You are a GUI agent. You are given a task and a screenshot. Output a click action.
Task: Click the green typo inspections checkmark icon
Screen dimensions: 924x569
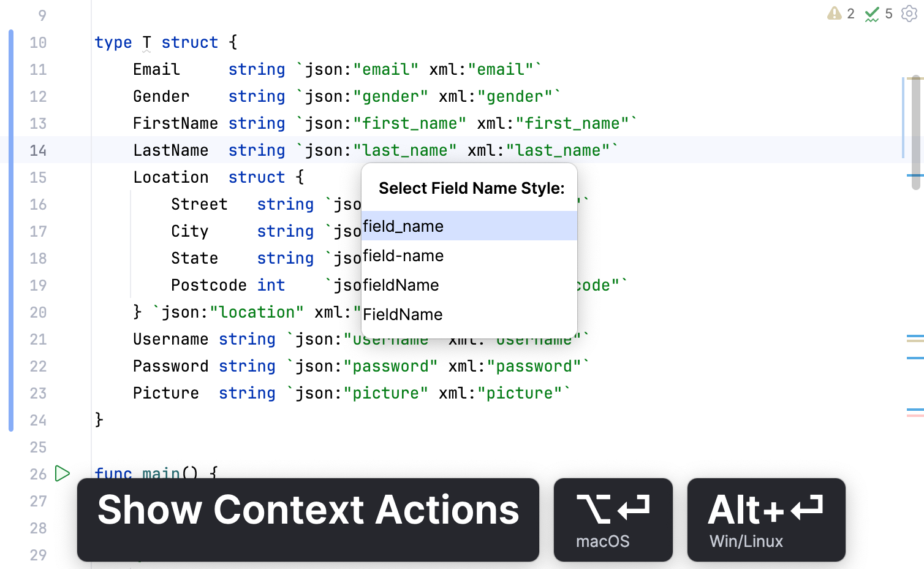pyautogui.click(x=873, y=13)
